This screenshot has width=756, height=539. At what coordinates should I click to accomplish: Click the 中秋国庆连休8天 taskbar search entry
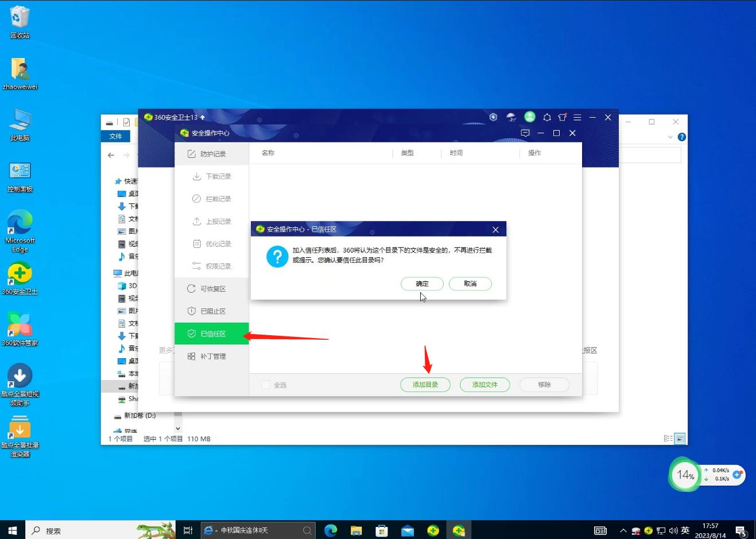pyautogui.click(x=258, y=530)
